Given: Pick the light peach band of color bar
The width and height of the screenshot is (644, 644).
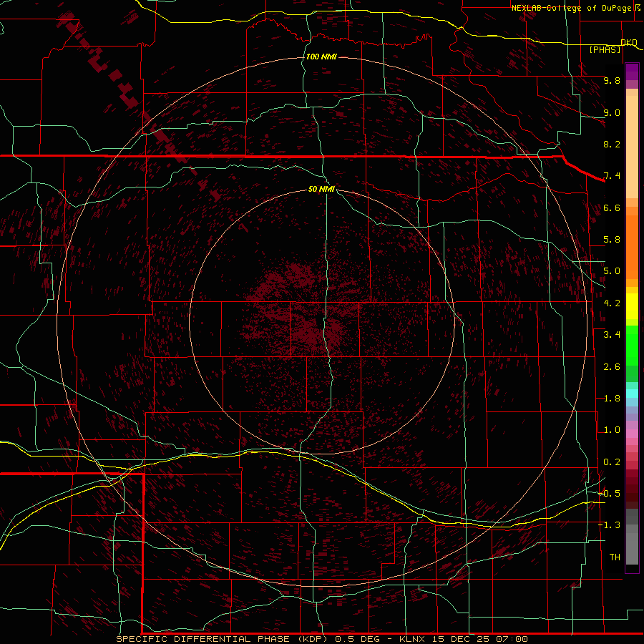Looking at the screenshot, I should tap(632, 146).
